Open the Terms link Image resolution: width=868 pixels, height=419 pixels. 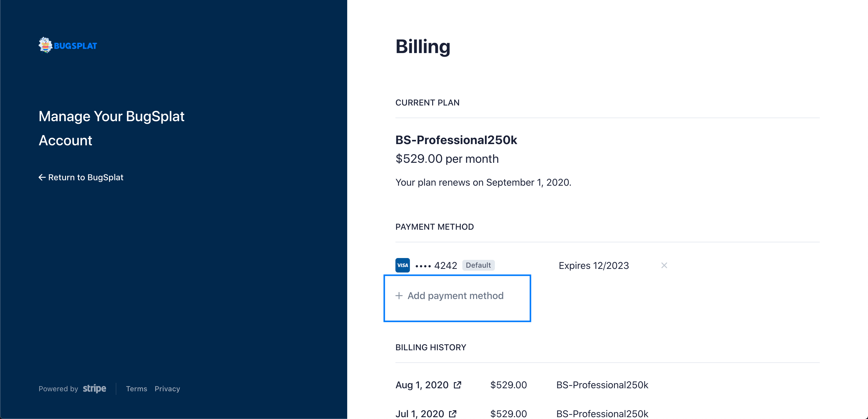[137, 389]
